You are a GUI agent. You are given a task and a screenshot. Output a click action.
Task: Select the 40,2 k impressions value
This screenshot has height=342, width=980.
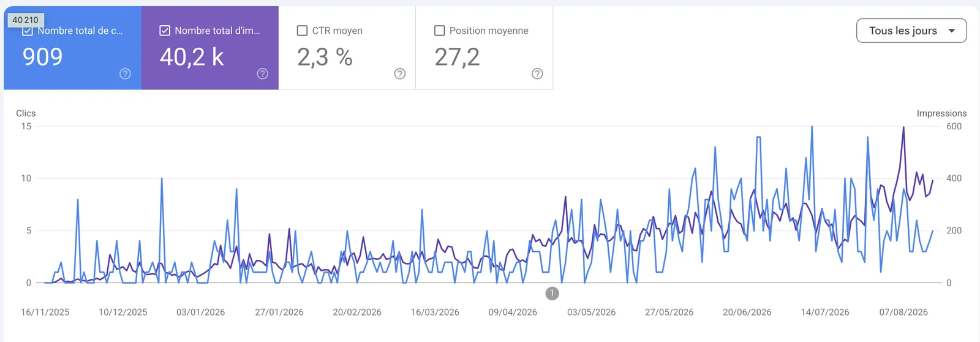pos(192,57)
